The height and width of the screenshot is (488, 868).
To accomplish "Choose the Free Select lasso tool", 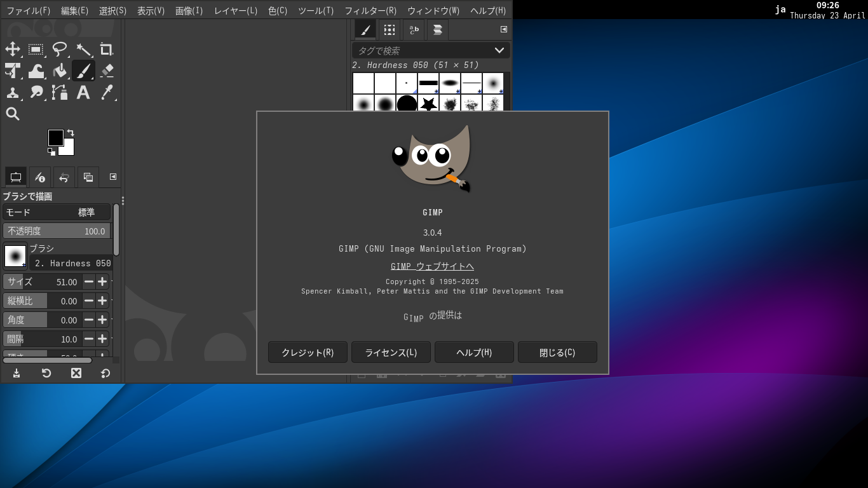I will (60, 49).
